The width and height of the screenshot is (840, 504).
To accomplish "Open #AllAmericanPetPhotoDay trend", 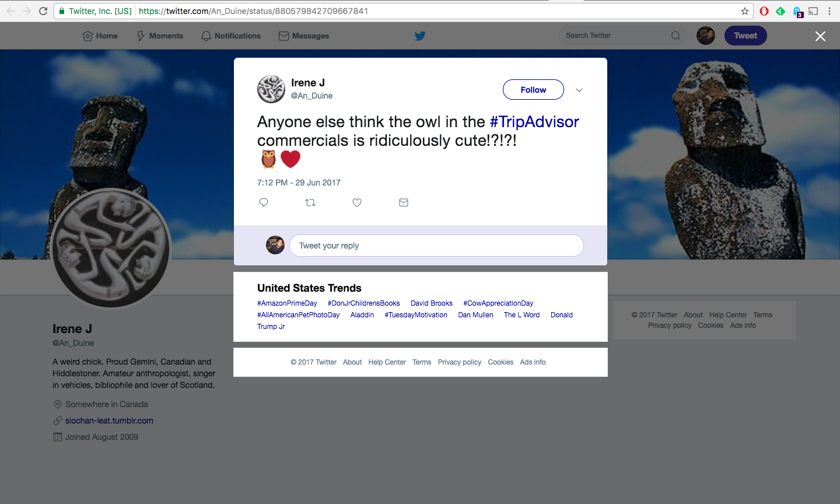I will (298, 315).
